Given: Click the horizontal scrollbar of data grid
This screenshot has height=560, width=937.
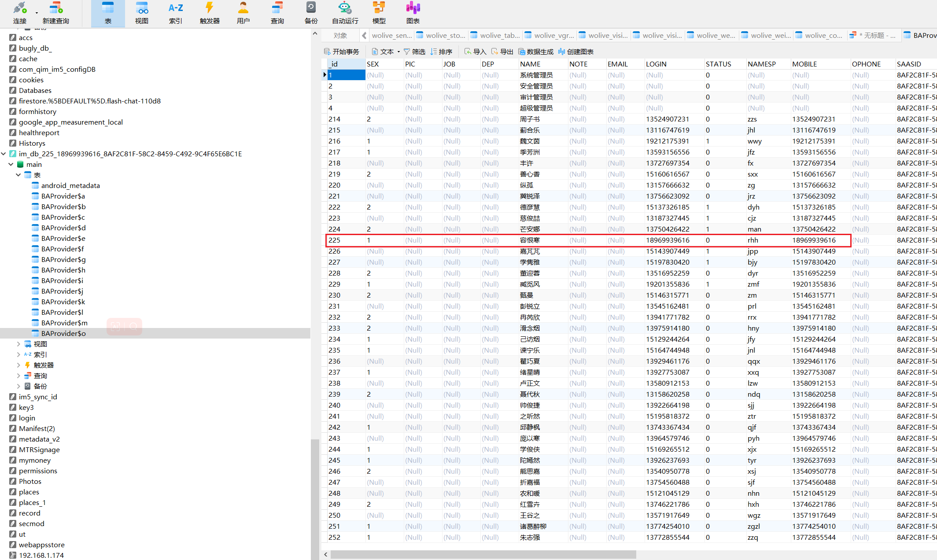Looking at the screenshot, I should pyautogui.click(x=483, y=554).
